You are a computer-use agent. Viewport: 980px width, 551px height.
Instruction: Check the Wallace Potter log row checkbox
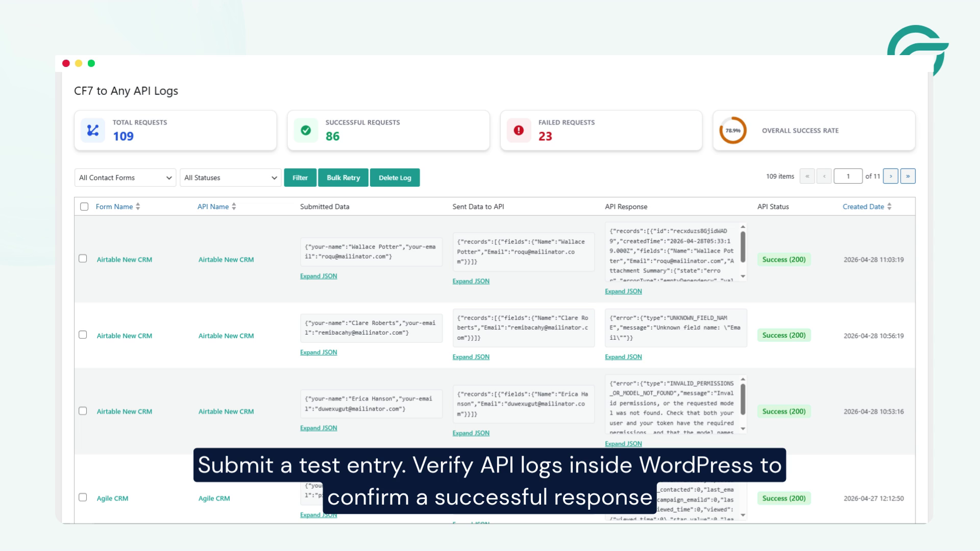83,259
